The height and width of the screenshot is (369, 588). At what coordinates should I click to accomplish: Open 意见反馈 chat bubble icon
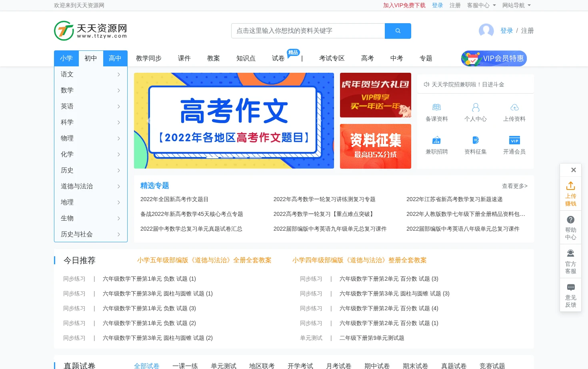point(571,287)
